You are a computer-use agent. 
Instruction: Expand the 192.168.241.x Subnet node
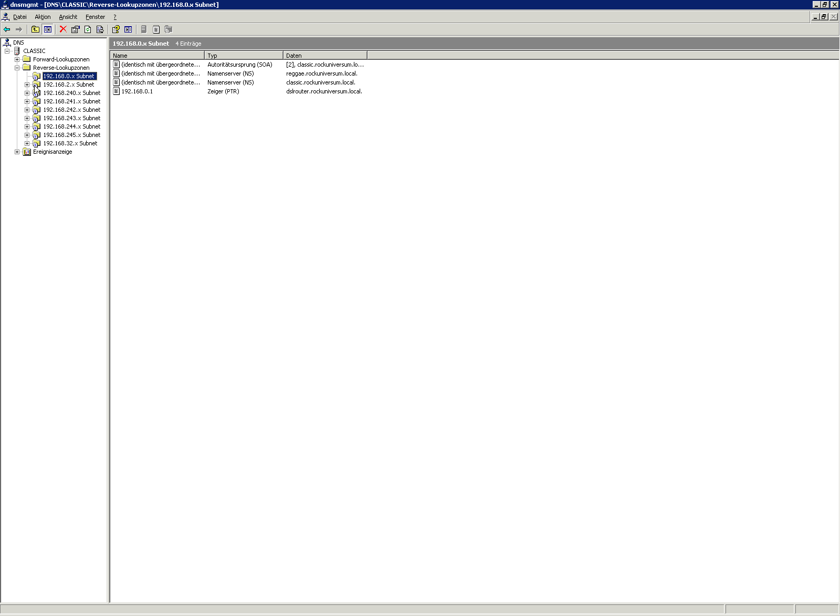point(27,101)
